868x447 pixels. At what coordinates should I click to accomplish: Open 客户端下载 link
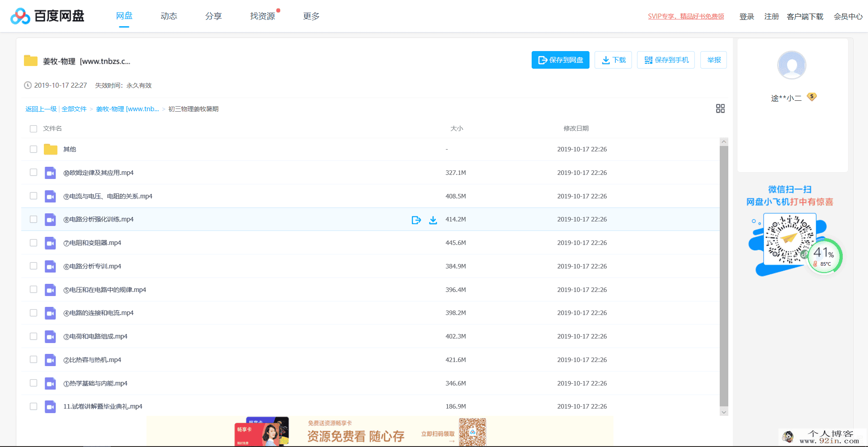(x=805, y=17)
